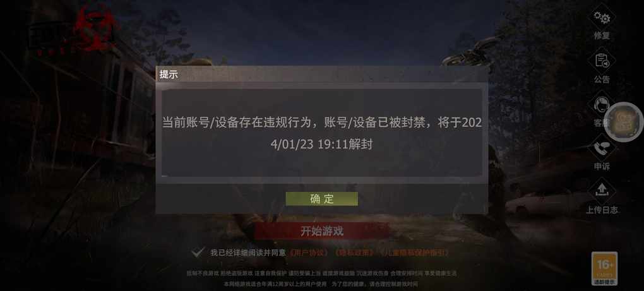This screenshot has width=644, height=291.
Task: Select the 修复 text label
Action: click(602, 36)
